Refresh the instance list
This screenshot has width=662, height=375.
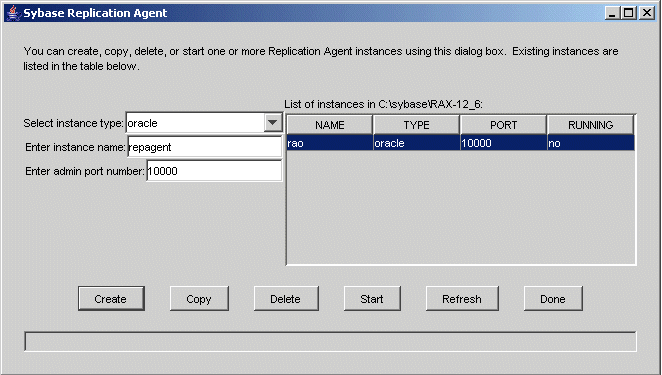click(x=462, y=299)
